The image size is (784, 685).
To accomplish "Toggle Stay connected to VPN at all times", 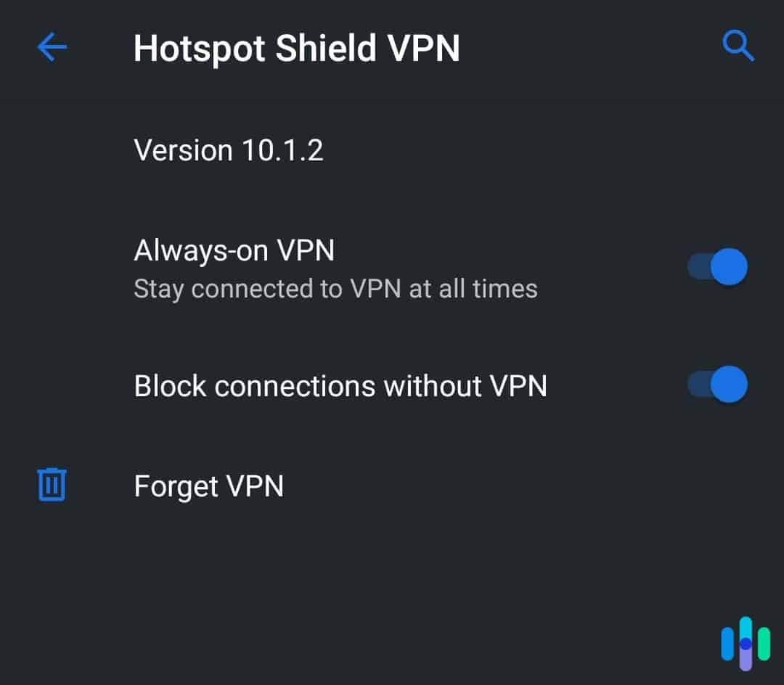I will [x=719, y=266].
